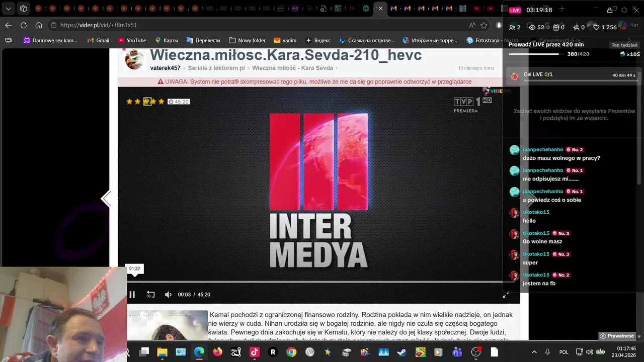Open volume control in system tray
This screenshot has width=644, height=362.
click(589, 352)
